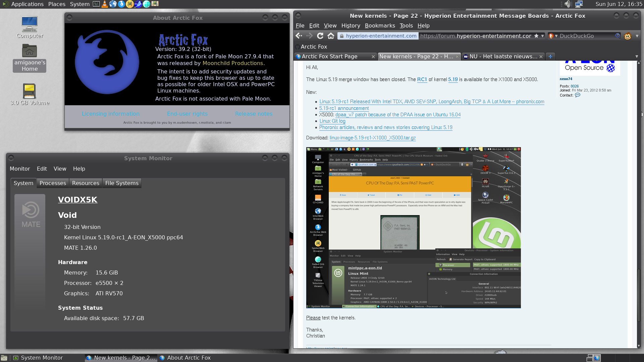Open the File menu in Arctic Fox browser
The image size is (644, 362).
click(300, 25)
